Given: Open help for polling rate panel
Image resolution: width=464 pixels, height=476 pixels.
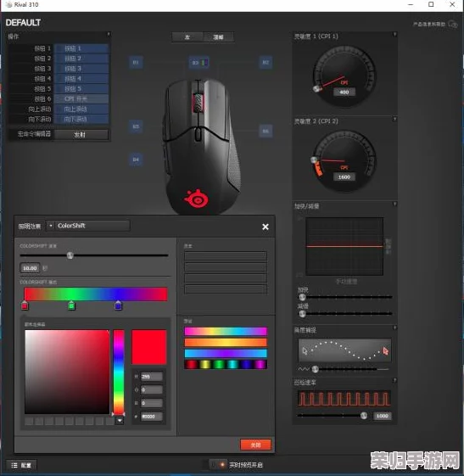Looking at the screenshot, I should tap(394, 380).
